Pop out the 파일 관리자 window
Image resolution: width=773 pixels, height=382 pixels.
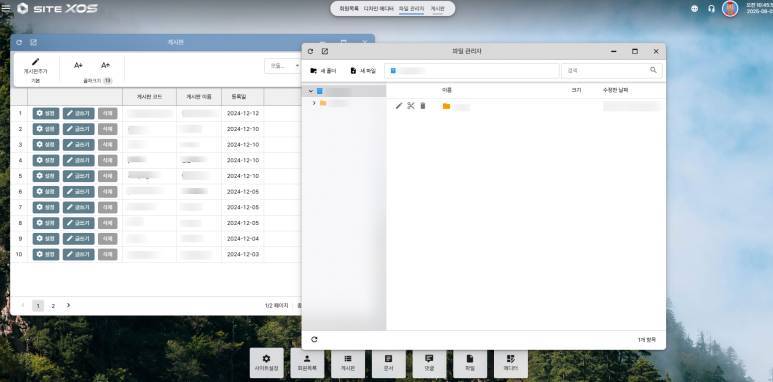pos(325,51)
